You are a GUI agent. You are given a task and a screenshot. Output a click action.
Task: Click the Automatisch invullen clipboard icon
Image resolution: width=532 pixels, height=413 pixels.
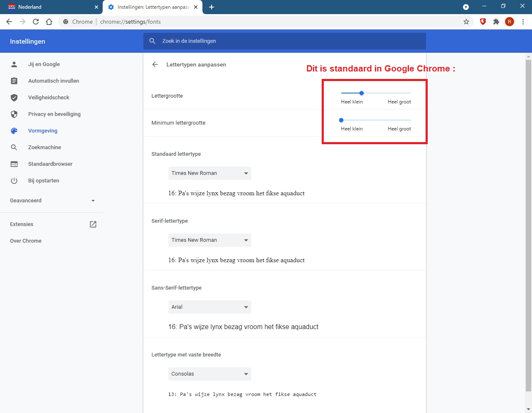[14, 81]
